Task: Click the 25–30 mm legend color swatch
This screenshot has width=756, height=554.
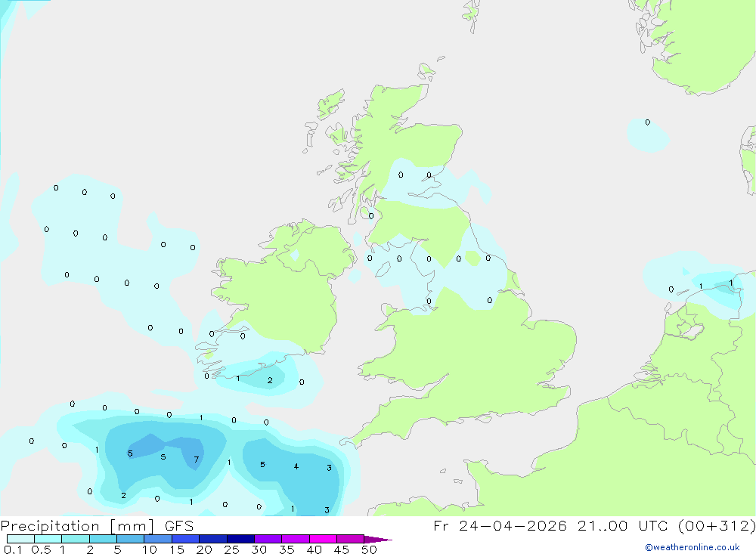Action: pos(240,539)
